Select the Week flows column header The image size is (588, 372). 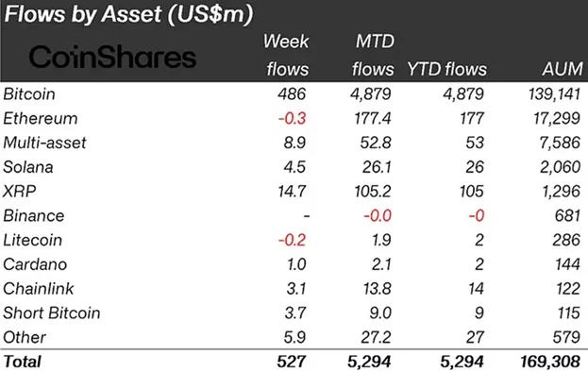tap(286, 55)
